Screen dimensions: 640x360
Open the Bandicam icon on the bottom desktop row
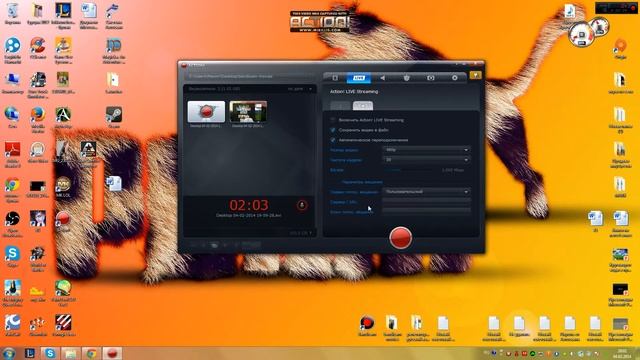[x=367, y=326]
